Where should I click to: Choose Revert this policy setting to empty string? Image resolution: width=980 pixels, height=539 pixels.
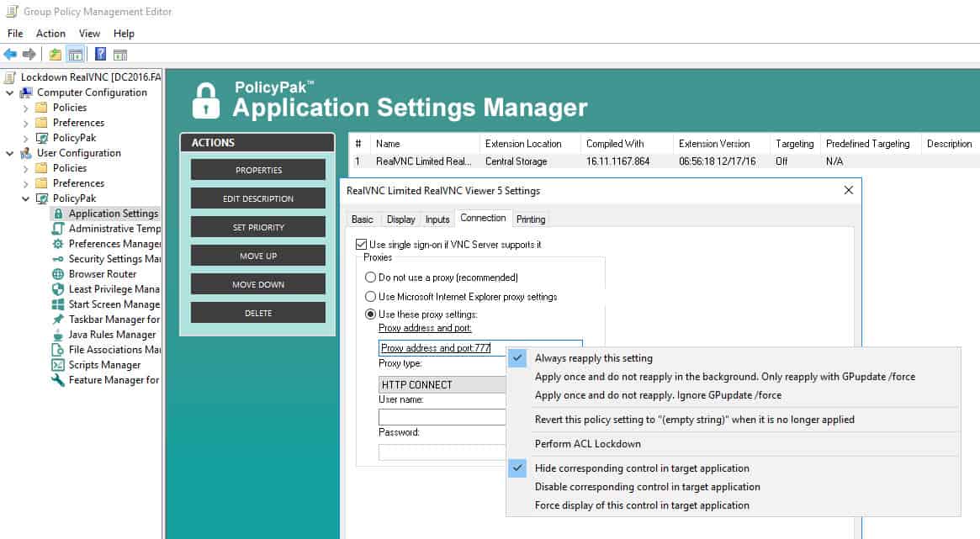point(733,420)
